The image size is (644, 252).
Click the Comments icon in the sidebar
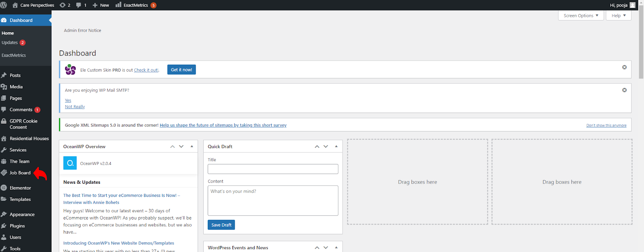(x=4, y=109)
